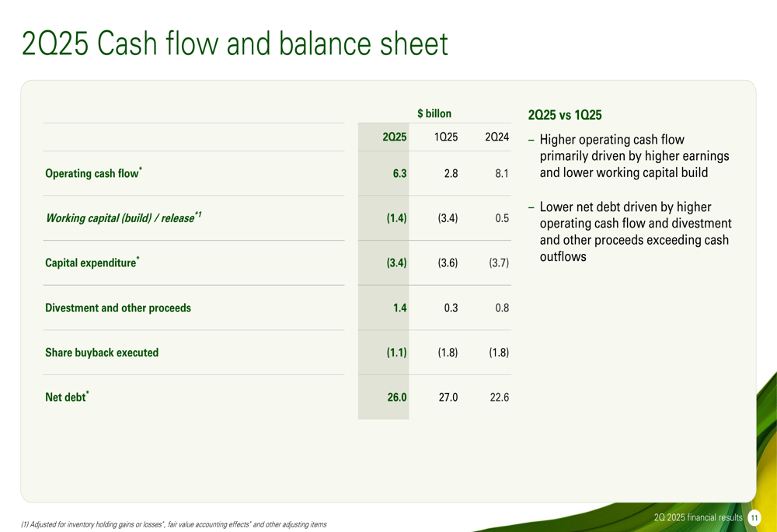
Task: Click the "Lower net debt driven by" bullet
Action: [x=630, y=231]
